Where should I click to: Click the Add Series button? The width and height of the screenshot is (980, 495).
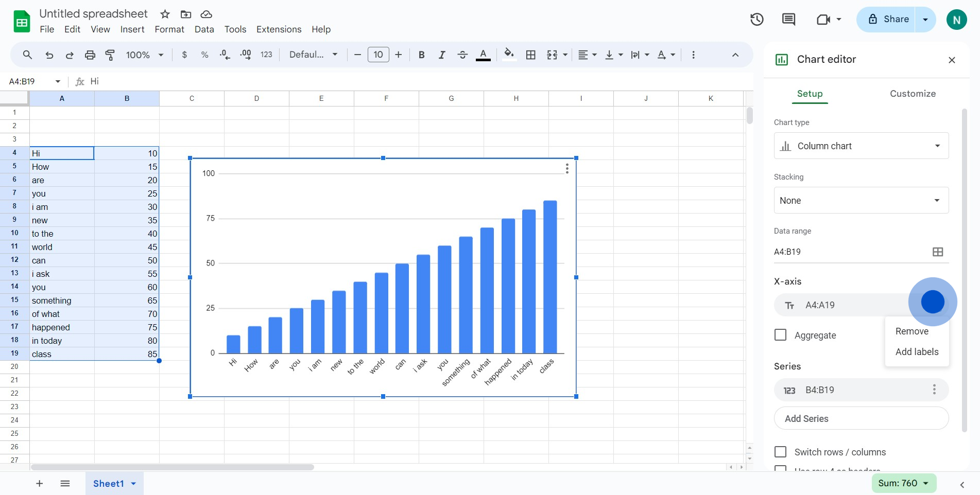pyautogui.click(x=861, y=419)
